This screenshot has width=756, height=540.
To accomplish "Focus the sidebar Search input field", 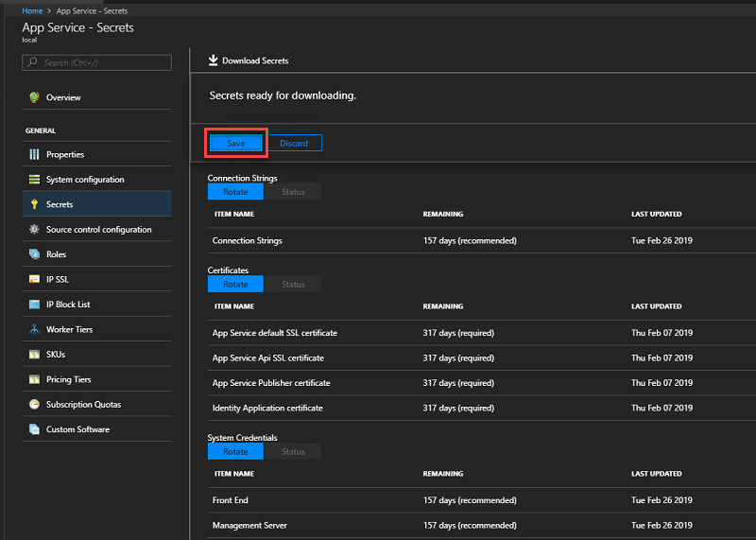I will tap(104, 63).
